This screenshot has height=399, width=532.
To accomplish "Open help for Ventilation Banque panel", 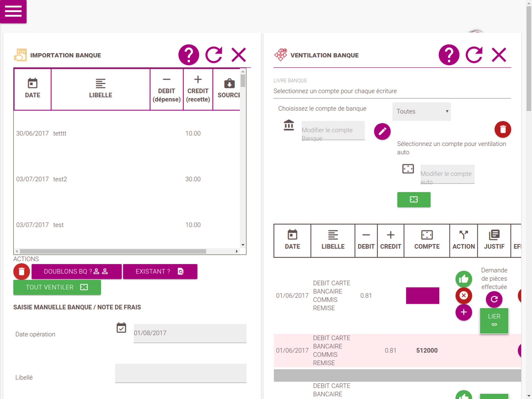I will click(449, 55).
